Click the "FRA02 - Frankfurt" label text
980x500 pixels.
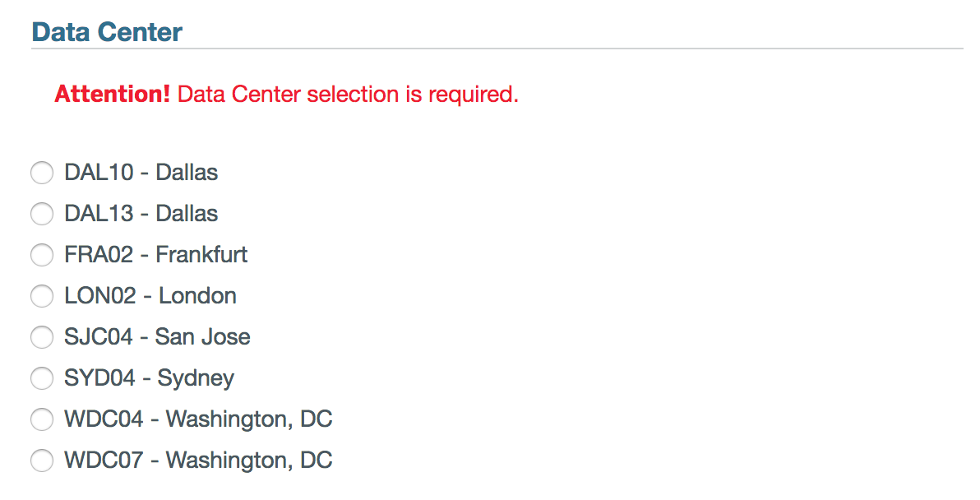coord(155,255)
